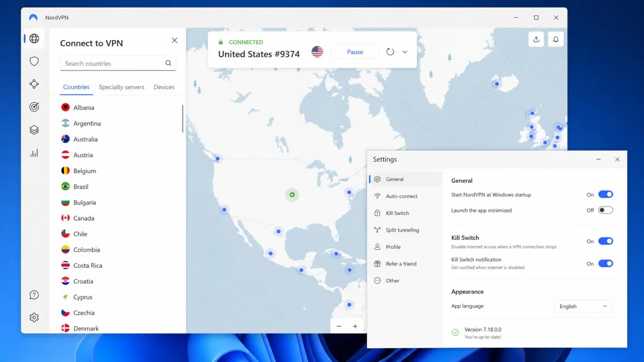The width and height of the screenshot is (644, 362).
Task: Open the settings gear in the sidebar
Action: 34,317
